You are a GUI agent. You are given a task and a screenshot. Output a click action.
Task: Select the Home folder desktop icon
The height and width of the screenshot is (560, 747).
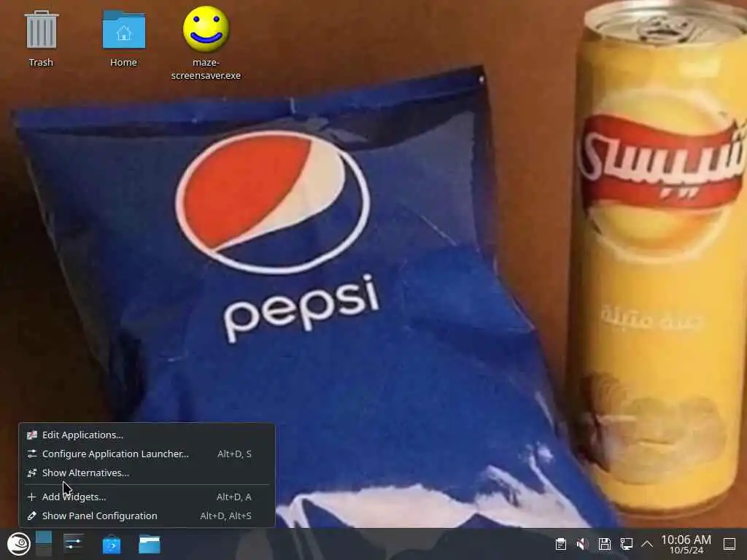point(124,29)
